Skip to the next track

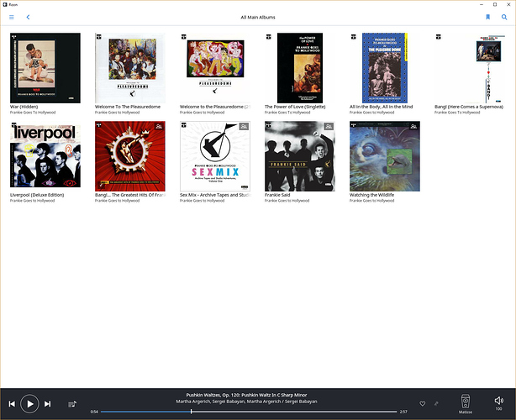click(47, 403)
